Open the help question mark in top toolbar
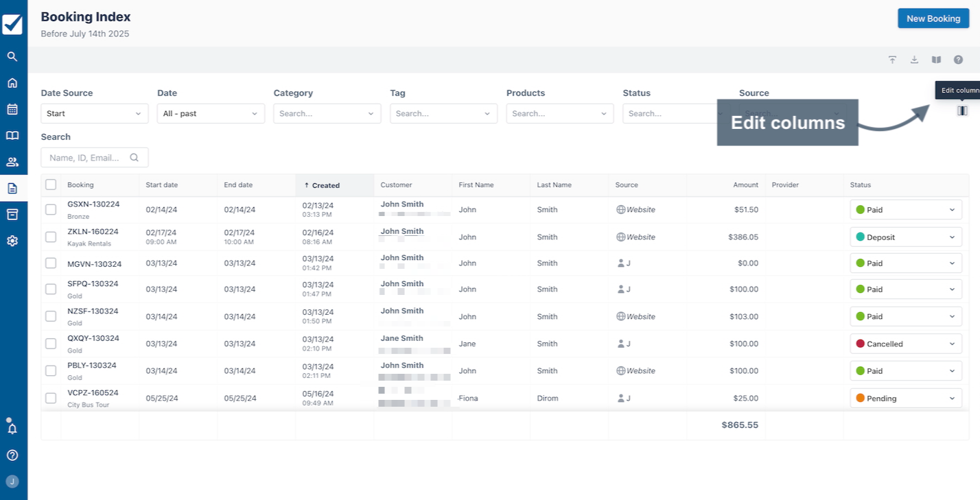The width and height of the screenshot is (980, 500). point(958,60)
